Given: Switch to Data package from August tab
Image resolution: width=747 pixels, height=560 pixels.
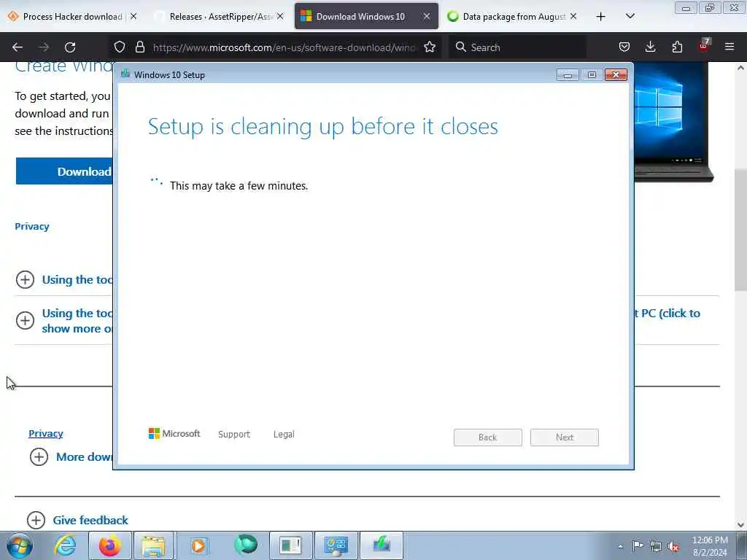Looking at the screenshot, I should (x=514, y=17).
